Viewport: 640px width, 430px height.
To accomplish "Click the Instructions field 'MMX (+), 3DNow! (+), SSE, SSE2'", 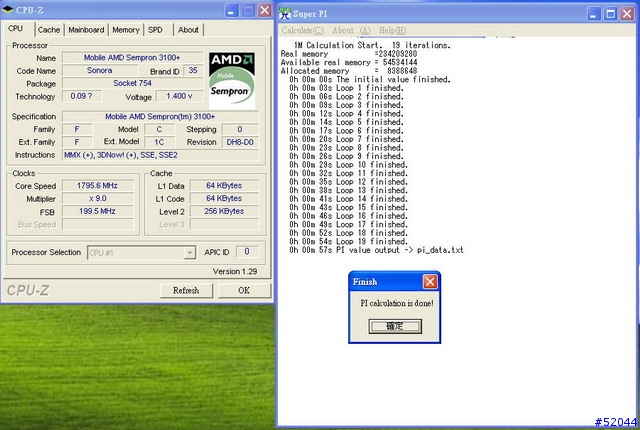I will 160,155.
